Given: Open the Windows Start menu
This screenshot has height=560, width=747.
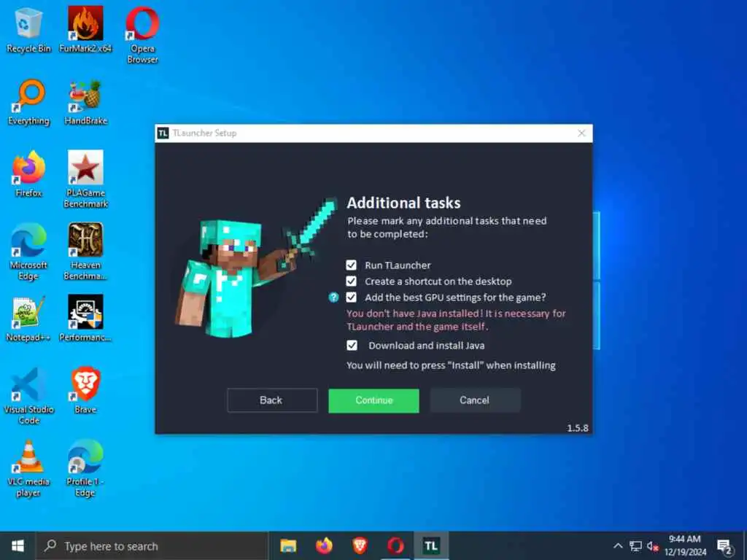Looking at the screenshot, I should 18,545.
